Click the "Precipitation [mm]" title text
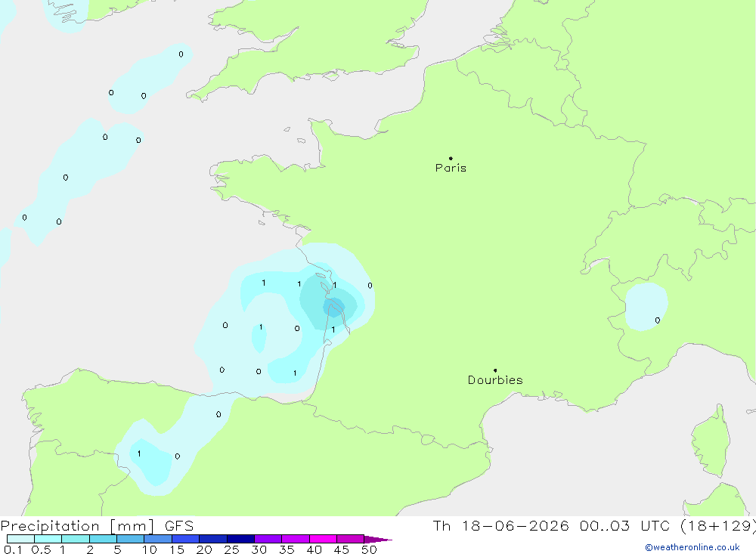 [x=77, y=526]
